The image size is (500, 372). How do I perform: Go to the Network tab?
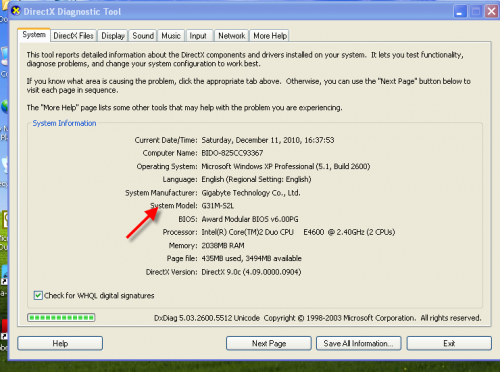coord(232,36)
